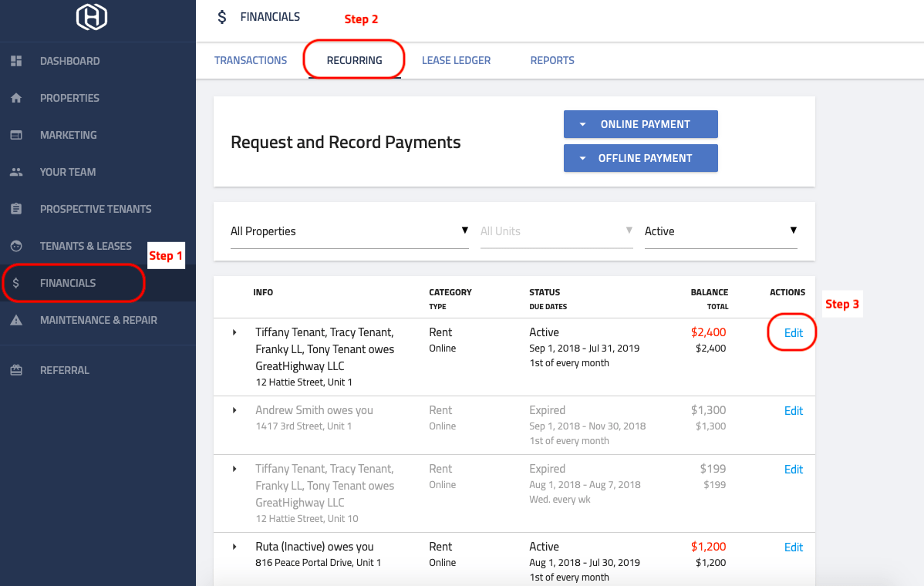
Task: Click the Properties house icon
Action: (15, 97)
